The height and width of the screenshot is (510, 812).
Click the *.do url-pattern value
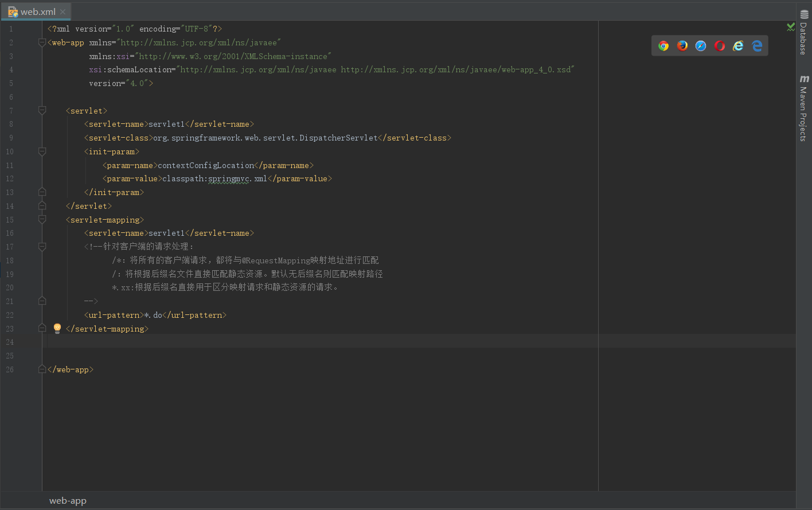pos(153,315)
